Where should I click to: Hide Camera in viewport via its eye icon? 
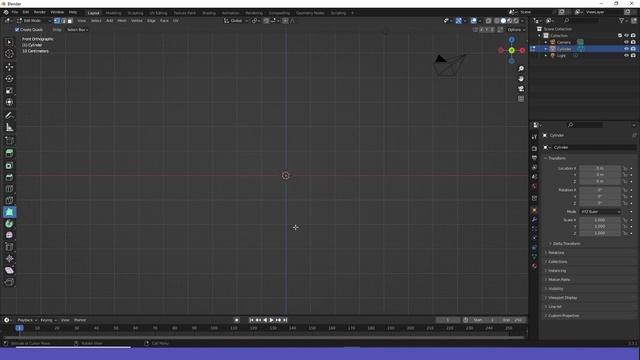coord(626,42)
